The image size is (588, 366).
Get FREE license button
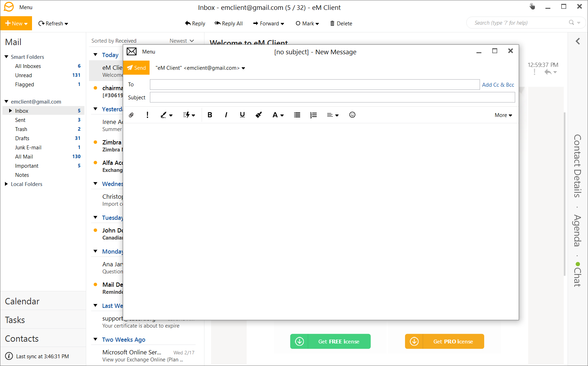330,341
